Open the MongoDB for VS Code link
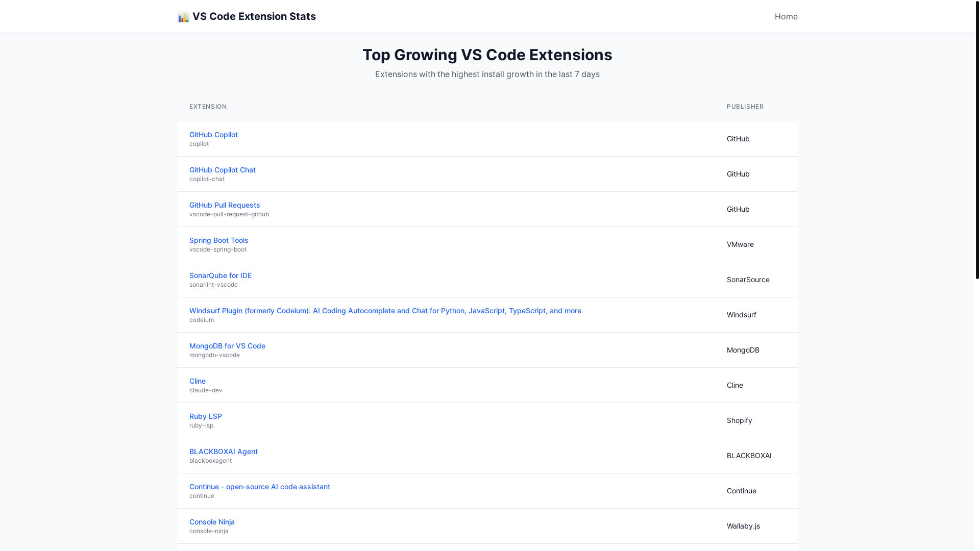The image size is (980, 551). point(227,346)
